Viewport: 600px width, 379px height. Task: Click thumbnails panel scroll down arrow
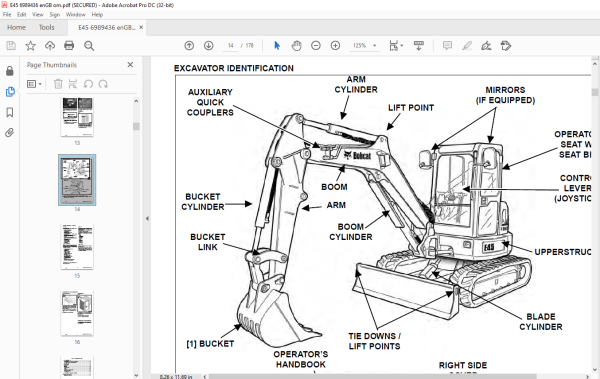coord(136,375)
